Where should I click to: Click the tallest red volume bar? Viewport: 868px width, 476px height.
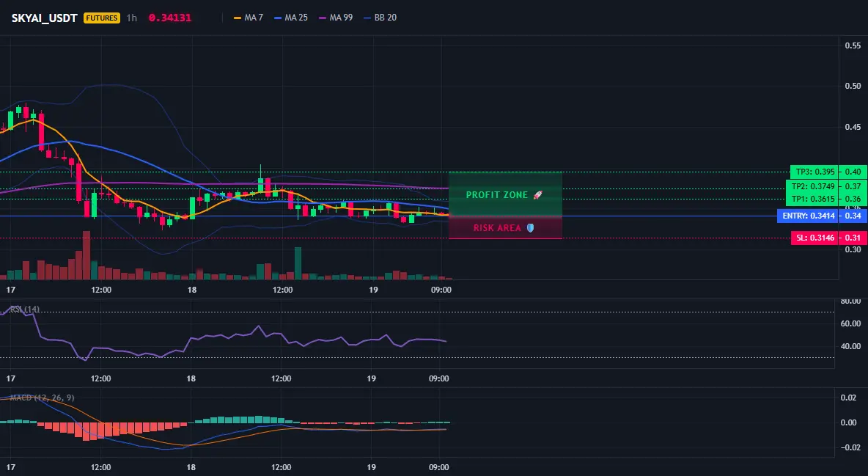coord(87,255)
